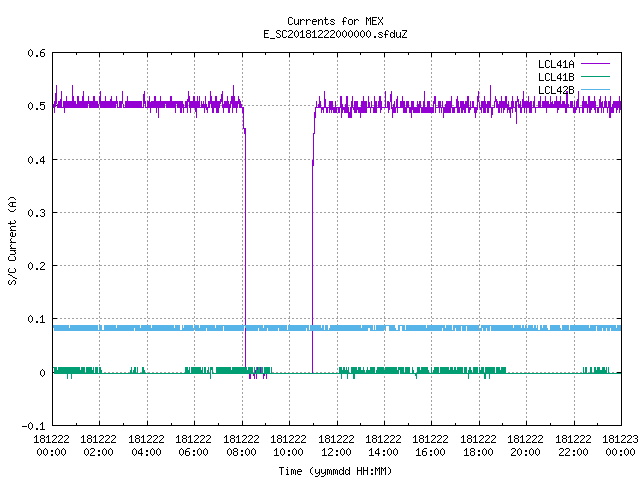Click the 0.1 y-axis tick value
640x480 pixels.
pos(36,319)
